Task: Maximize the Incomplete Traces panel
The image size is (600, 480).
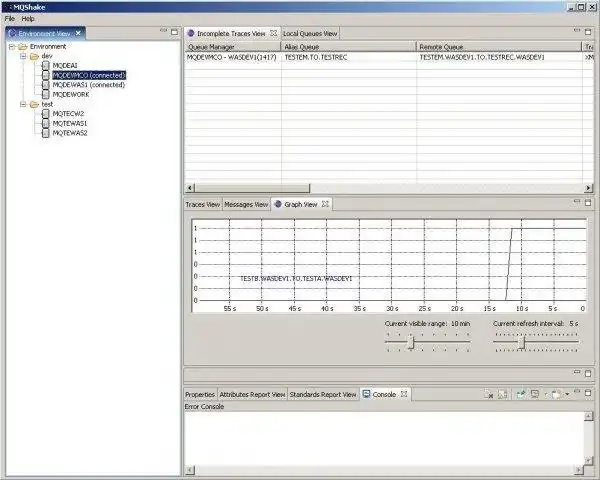Action: 588,32
